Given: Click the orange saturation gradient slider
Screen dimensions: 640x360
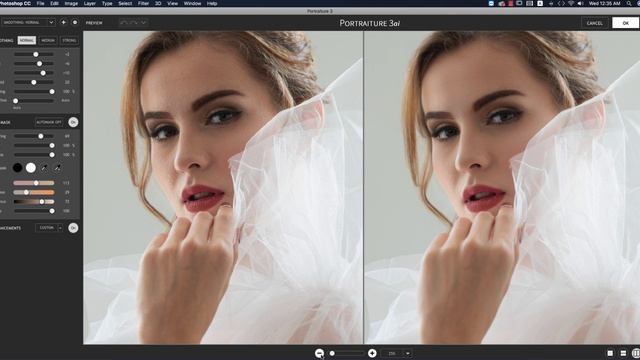Looking at the screenshot, I should coord(34,192).
